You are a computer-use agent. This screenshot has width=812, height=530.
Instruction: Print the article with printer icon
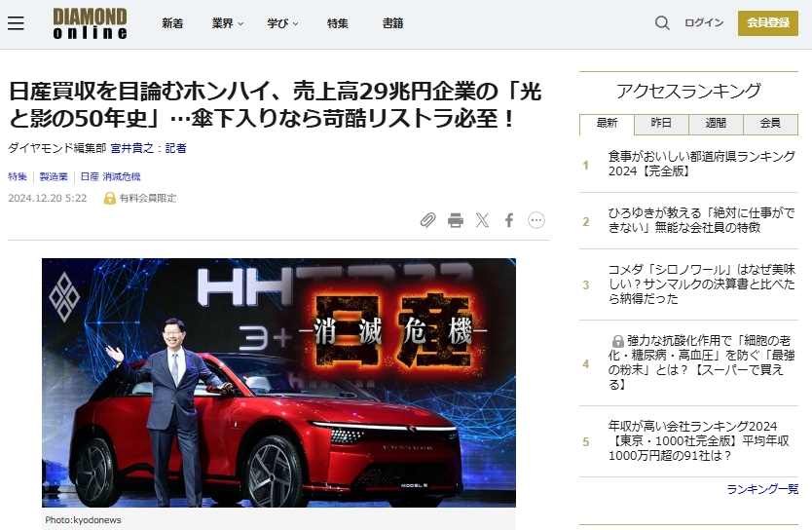tap(456, 220)
